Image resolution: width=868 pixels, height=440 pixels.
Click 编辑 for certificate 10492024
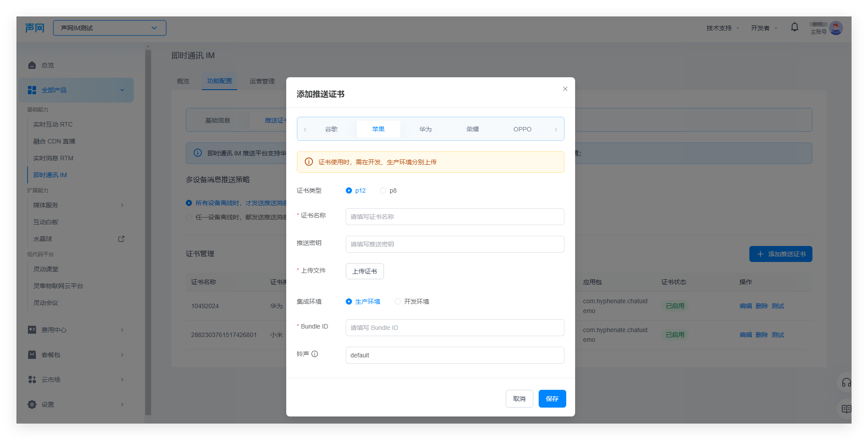click(746, 306)
